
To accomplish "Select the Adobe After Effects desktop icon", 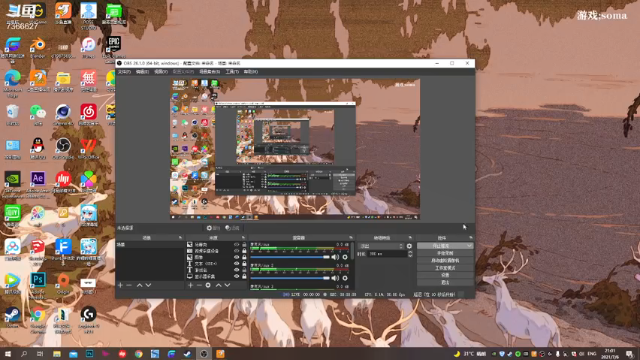I will 38,183.
